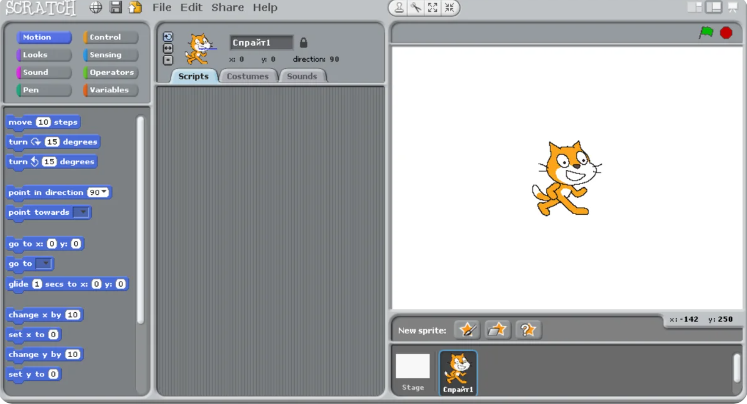The width and height of the screenshot is (747, 404).
Task: Click the globe language icon
Action: click(96, 7)
